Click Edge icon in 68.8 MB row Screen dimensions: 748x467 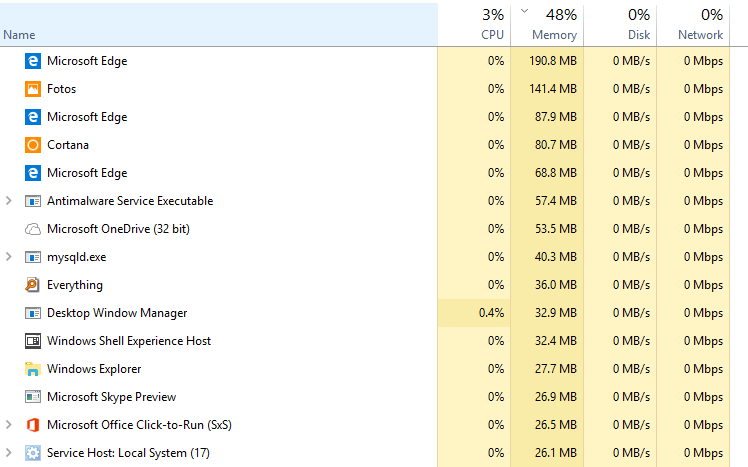click(x=32, y=173)
